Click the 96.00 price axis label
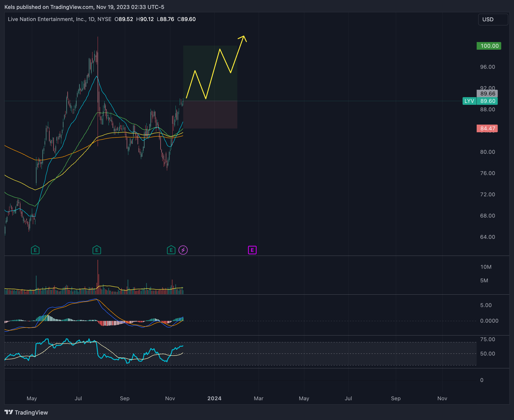The height and width of the screenshot is (420, 514). tap(488, 67)
